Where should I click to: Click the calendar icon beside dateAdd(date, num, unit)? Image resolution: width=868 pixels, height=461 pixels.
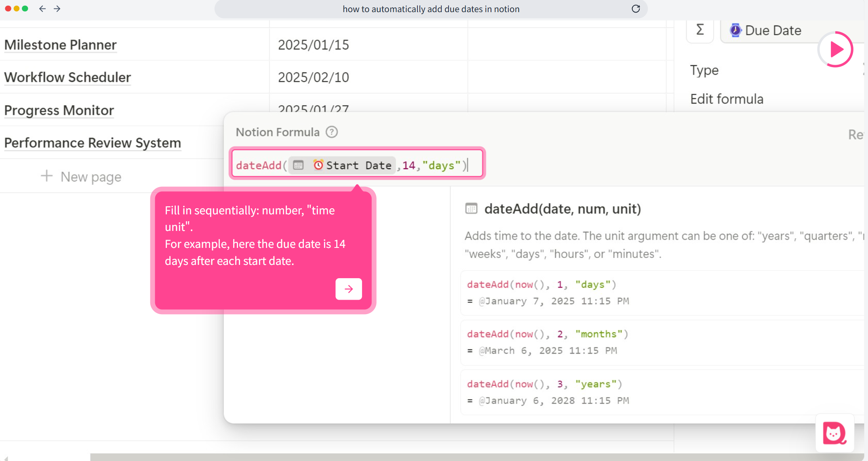pos(471,209)
